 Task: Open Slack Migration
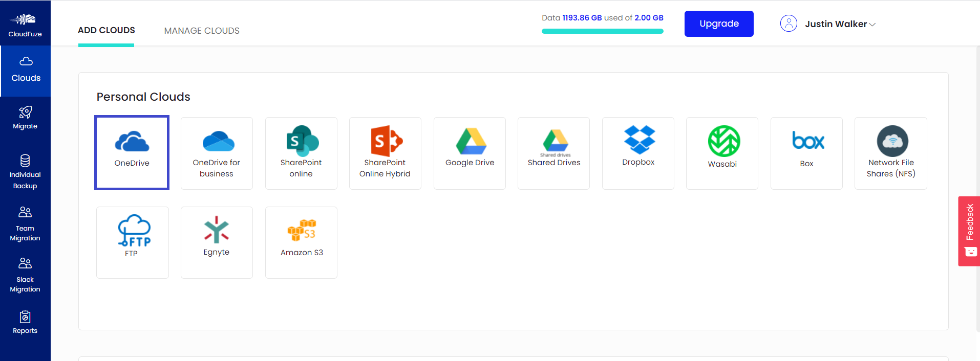coord(25,275)
